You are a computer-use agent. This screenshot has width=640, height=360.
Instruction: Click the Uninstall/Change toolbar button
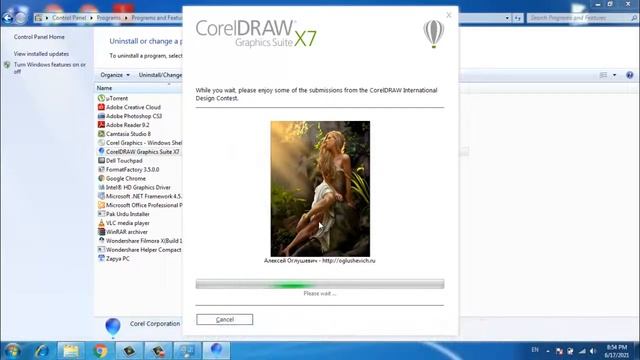(x=160, y=75)
